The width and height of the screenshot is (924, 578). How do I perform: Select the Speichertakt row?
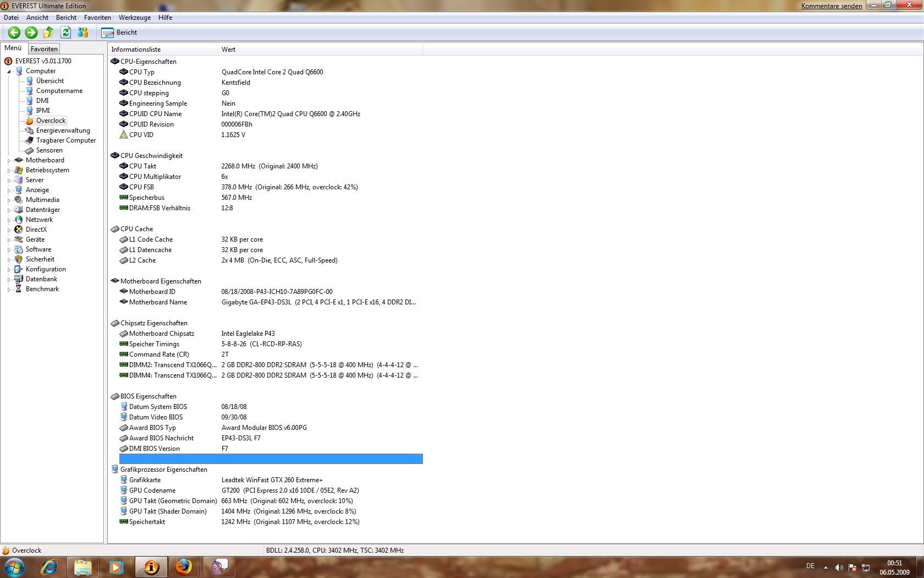pos(271,522)
